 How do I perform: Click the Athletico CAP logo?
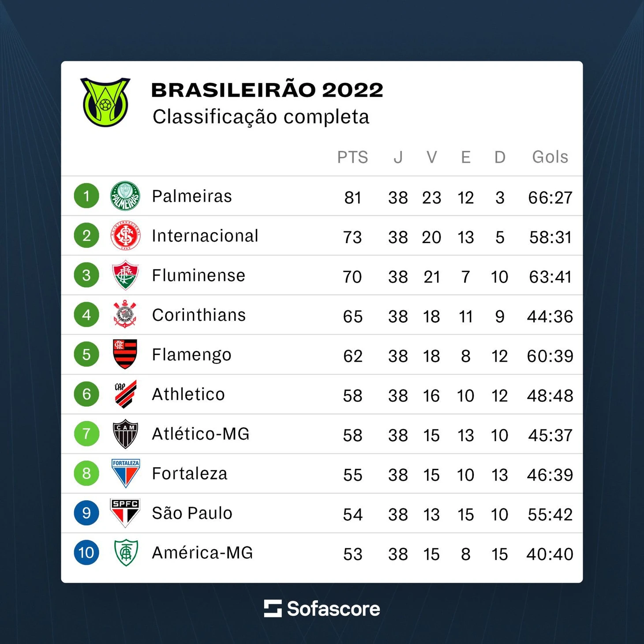pyautogui.click(x=125, y=394)
